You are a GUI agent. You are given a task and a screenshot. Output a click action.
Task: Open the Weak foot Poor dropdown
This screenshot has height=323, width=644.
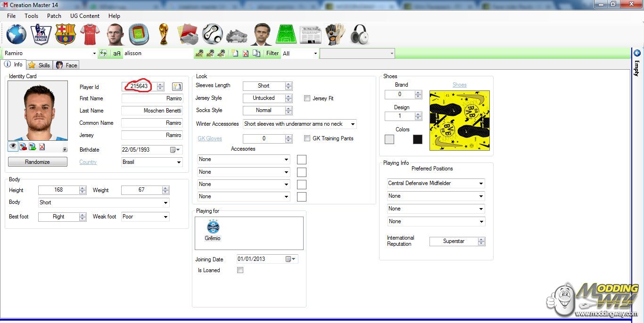click(x=166, y=217)
